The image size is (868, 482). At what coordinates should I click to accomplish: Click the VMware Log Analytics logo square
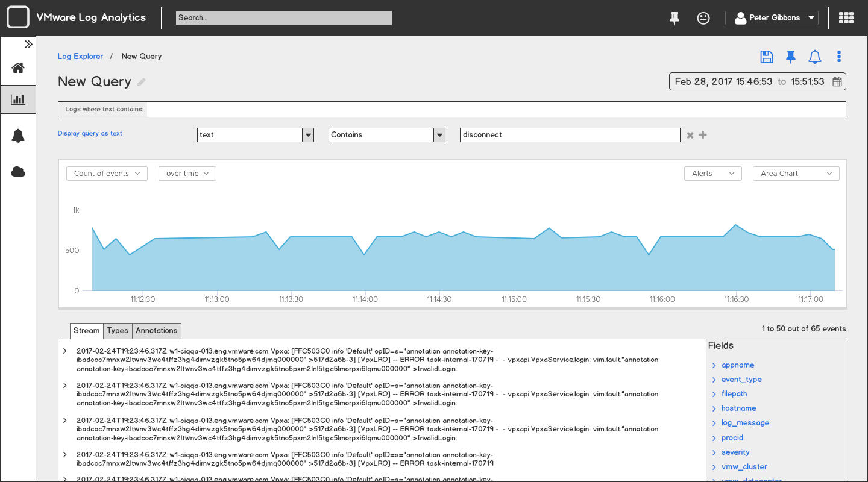(18, 17)
